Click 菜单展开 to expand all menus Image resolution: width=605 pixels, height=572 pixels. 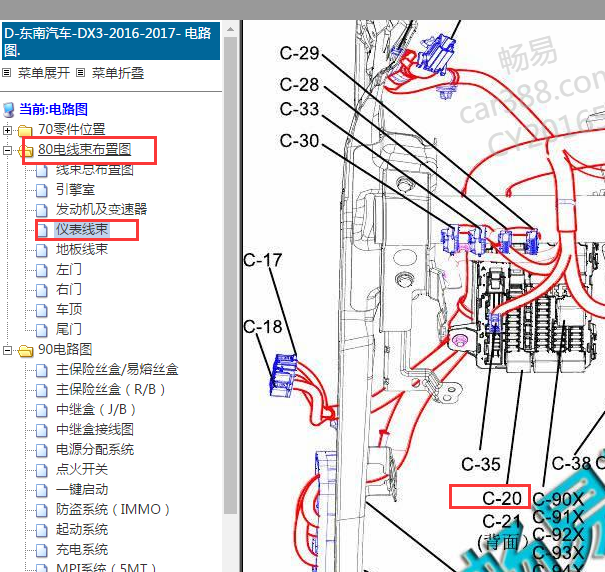44,73
